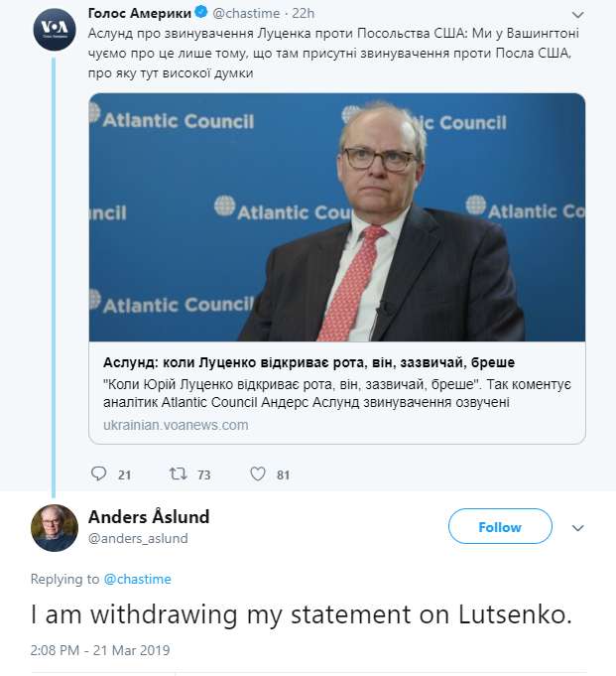616x676 pixels.
Task: Click Anders Åslund's profile photo
Action: coord(55,527)
